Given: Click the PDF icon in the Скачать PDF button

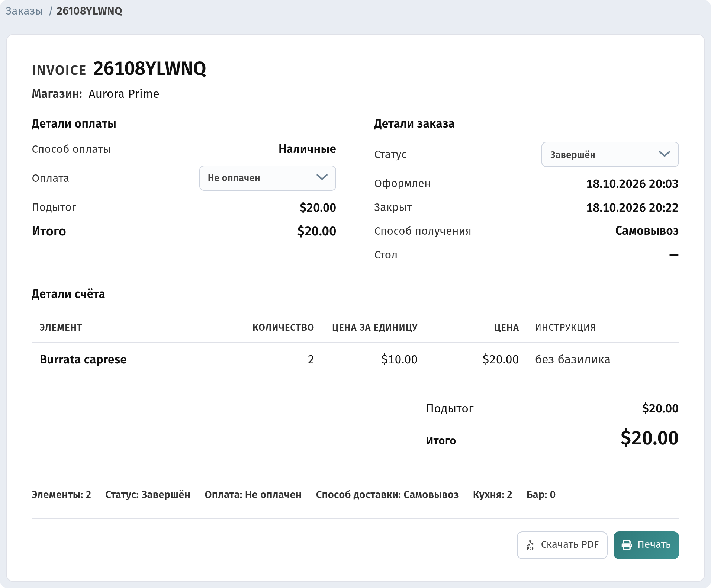Looking at the screenshot, I should [x=530, y=545].
